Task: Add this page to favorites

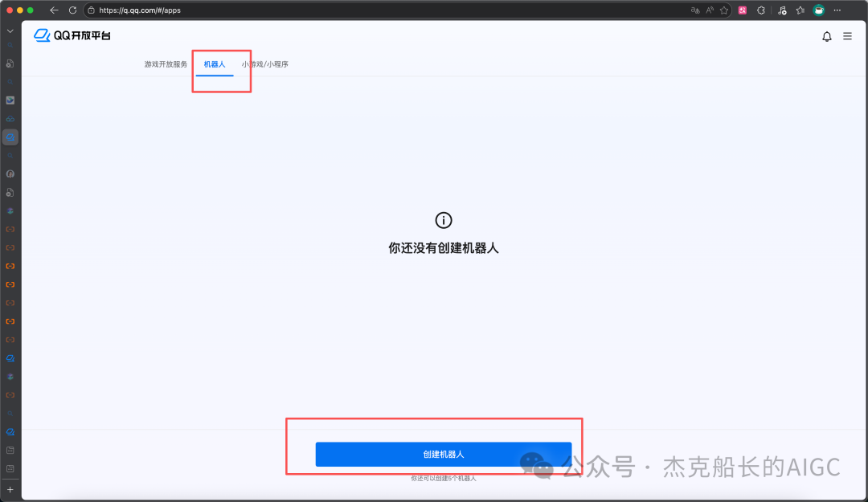Action: tap(723, 10)
